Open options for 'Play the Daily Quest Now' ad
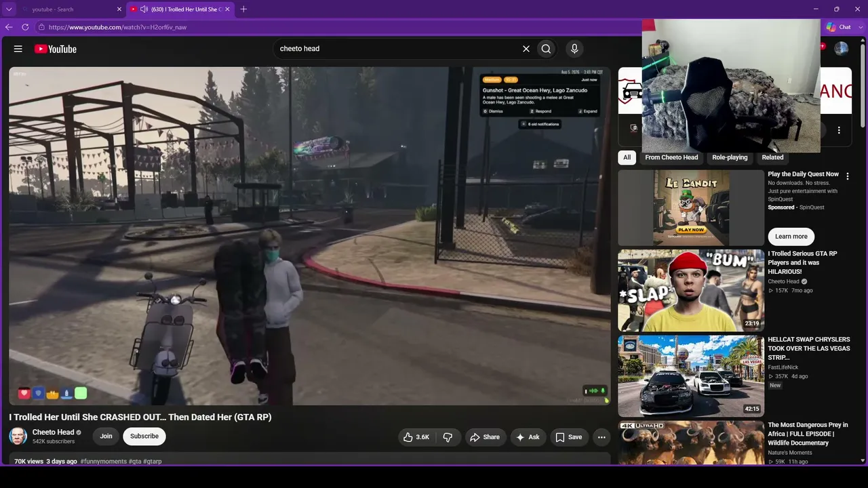This screenshot has height=488, width=868. point(847,176)
